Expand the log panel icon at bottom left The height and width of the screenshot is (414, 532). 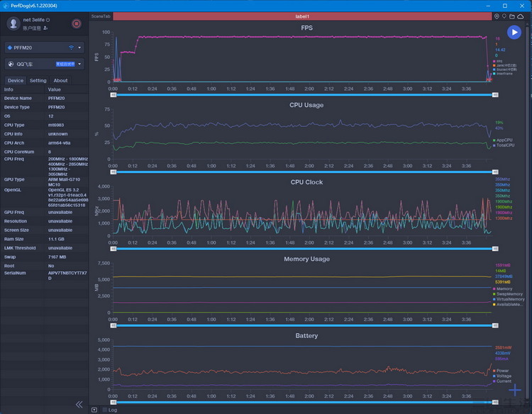(x=94, y=410)
